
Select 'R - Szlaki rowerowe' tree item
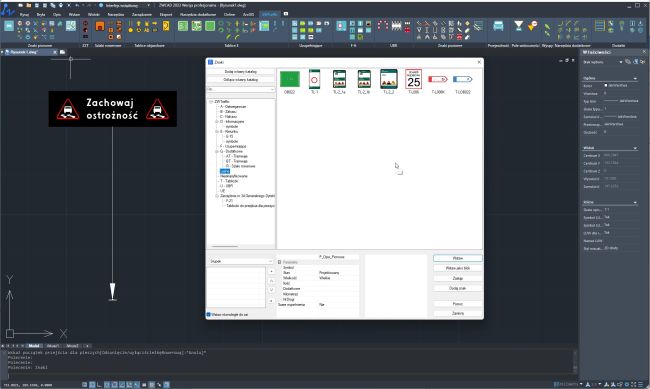tap(240, 166)
